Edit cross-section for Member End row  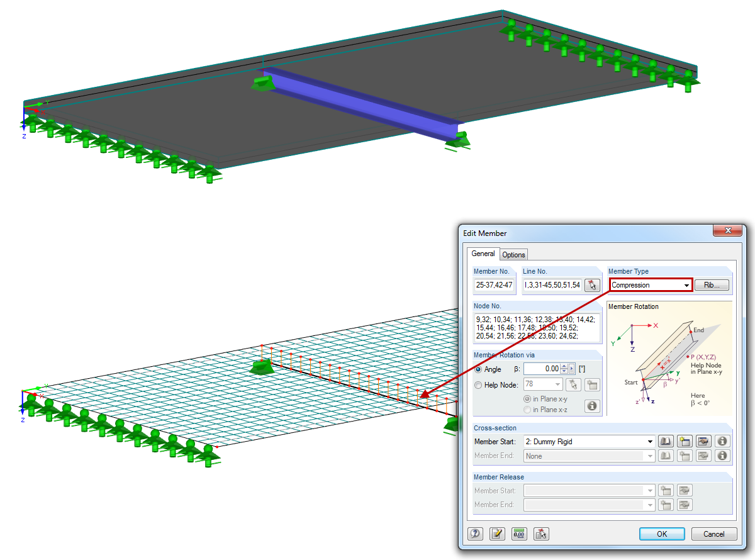coord(703,456)
